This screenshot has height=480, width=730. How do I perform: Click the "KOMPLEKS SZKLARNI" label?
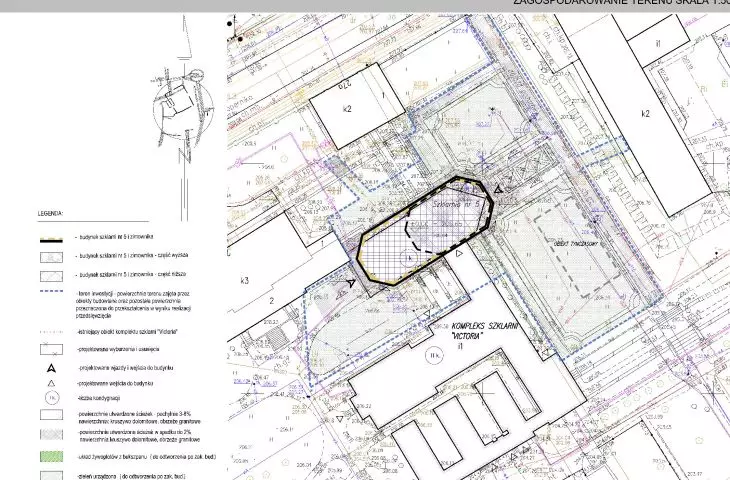pos(484,327)
